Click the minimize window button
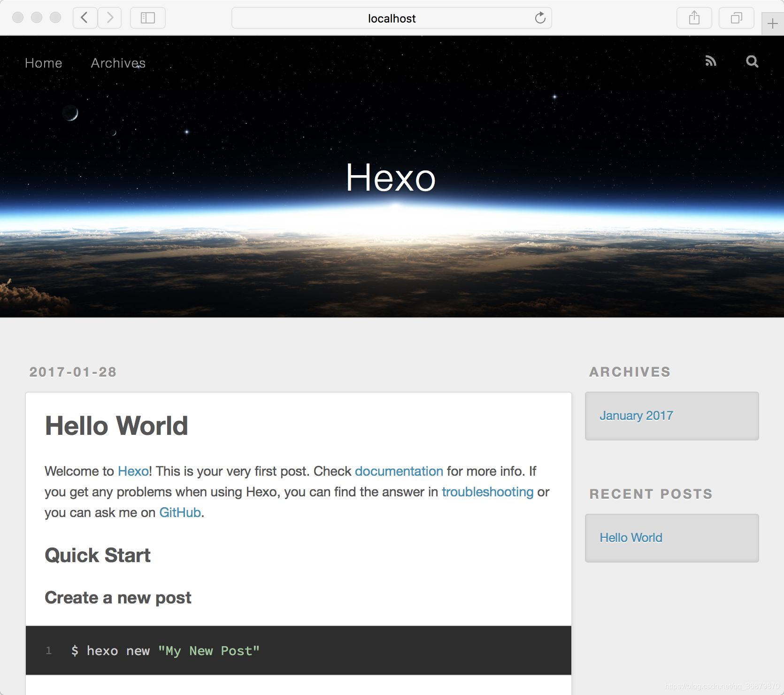784x695 pixels. (x=37, y=17)
